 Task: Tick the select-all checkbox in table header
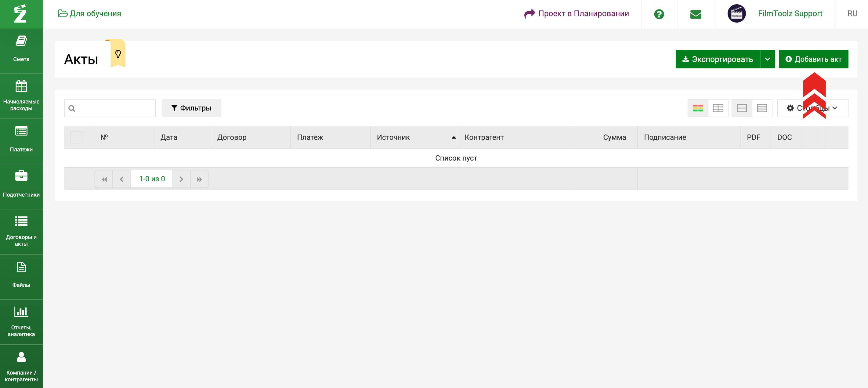coord(76,137)
